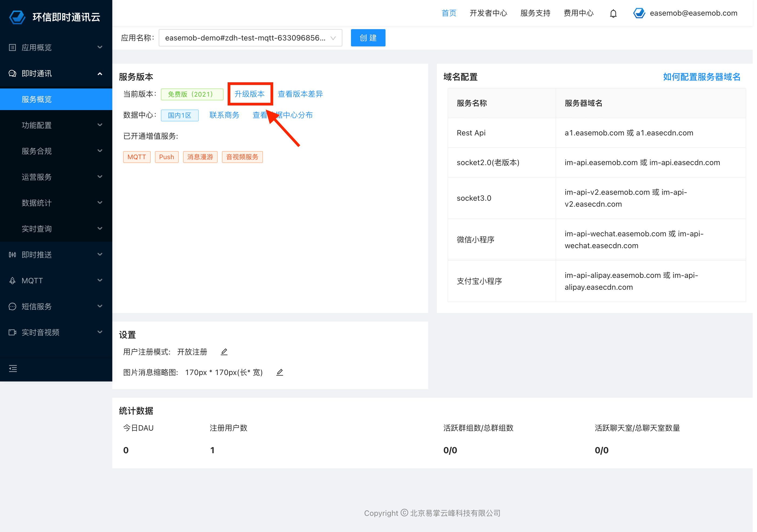Select the socket2.0(老版本) row name
Screen dimensions: 757x532
click(488, 162)
